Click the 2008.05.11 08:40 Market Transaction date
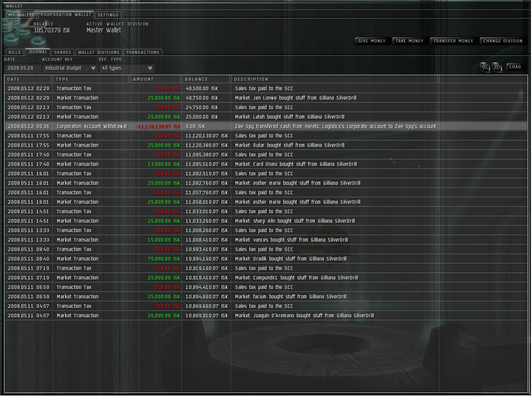 28,259
